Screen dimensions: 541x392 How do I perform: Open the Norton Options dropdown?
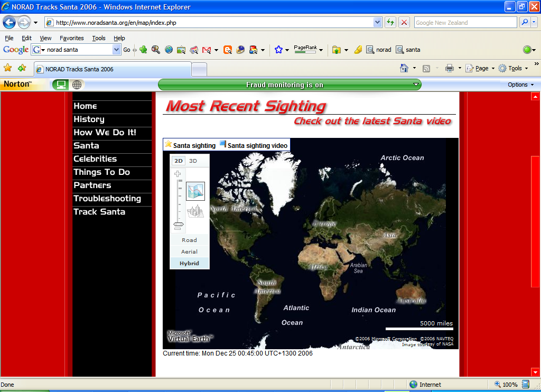point(520,85)
